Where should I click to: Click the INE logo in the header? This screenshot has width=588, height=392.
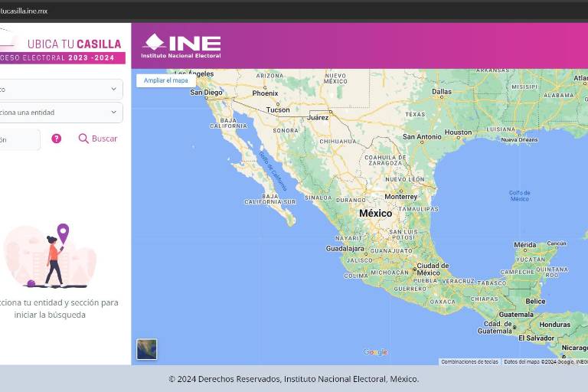(181, 46)
